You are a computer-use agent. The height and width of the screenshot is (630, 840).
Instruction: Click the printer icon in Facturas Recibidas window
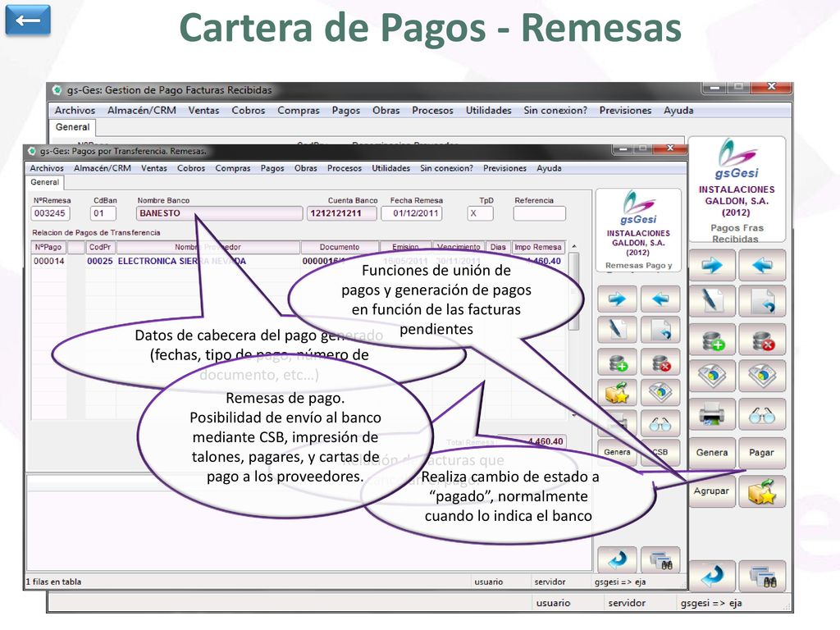click(x=712, y=414)
